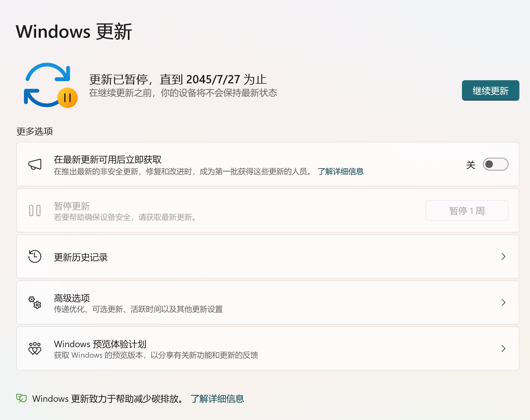Click the Windows Insider hearts icon
The width and height of the screenshot is (530, 420).
(35, 348)
